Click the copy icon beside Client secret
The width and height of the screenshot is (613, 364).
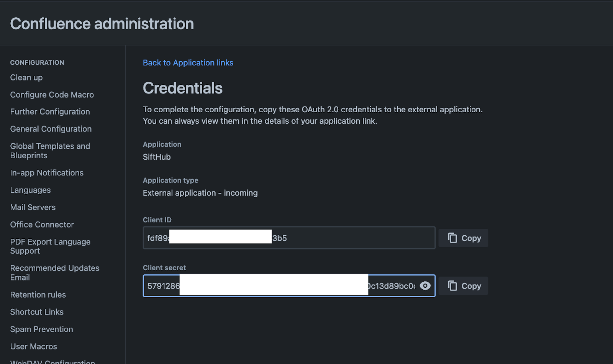452,286
